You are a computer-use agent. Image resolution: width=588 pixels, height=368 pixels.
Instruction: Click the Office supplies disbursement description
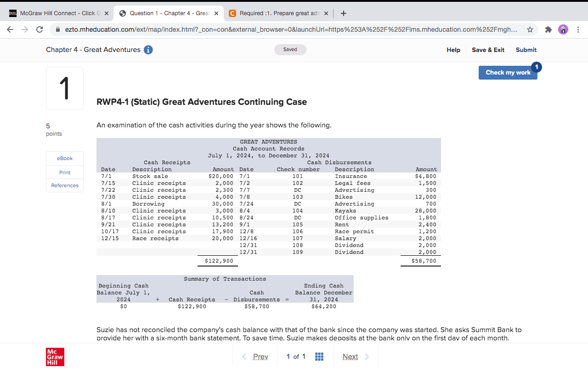click(x=362, y=218)
